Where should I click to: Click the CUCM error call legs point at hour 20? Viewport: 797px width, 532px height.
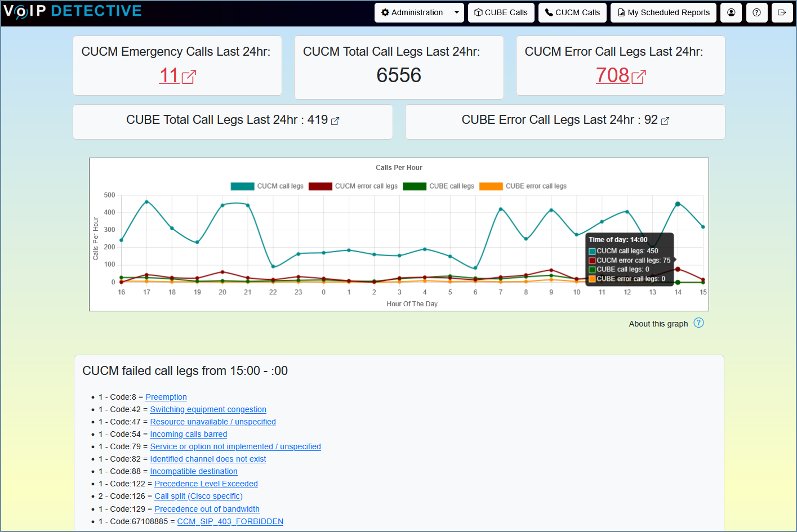[222, 272]
